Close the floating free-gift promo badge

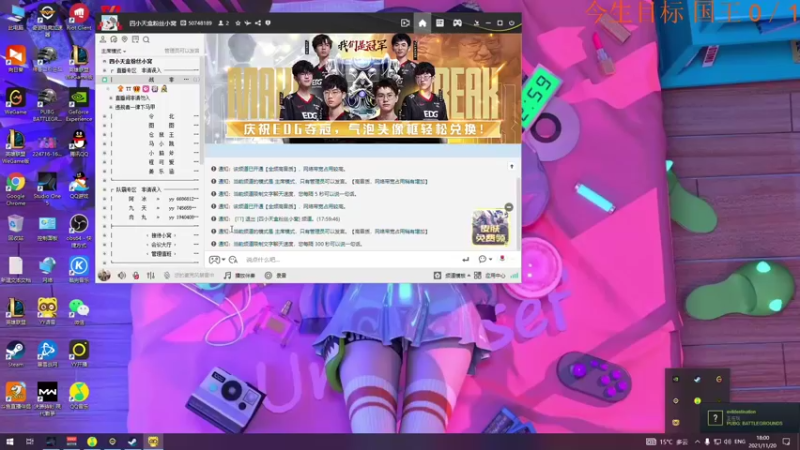[509, 207]
